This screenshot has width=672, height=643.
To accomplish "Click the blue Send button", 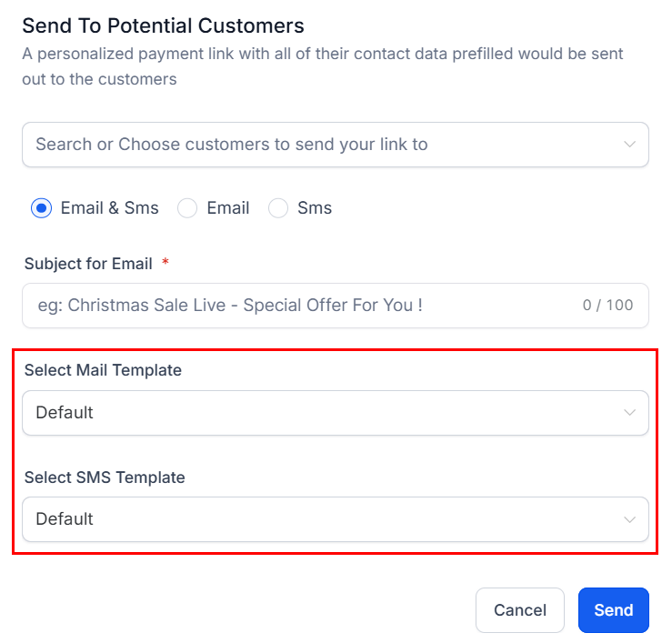I will click(x=613, y=610).
